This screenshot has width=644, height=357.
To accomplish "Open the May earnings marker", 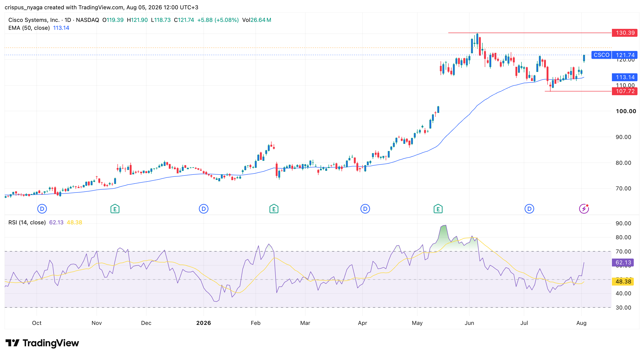I will click(438, 209).
